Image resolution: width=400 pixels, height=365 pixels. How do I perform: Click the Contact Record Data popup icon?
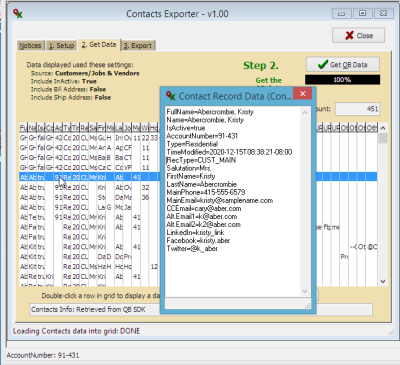[x=171, y=96]
